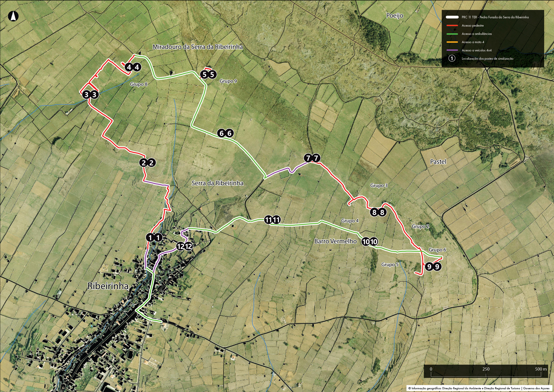Click the green Acesso a ambulâncias swatch

(452, 34)
